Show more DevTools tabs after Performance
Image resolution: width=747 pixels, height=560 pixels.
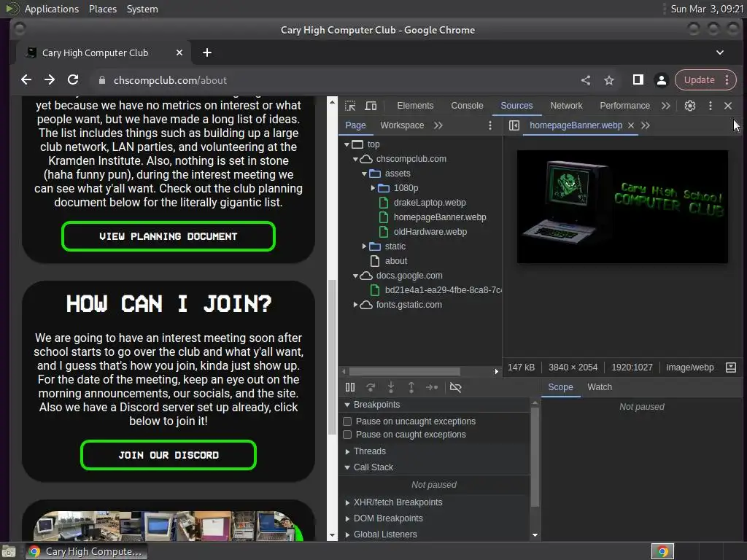point(666,106)
